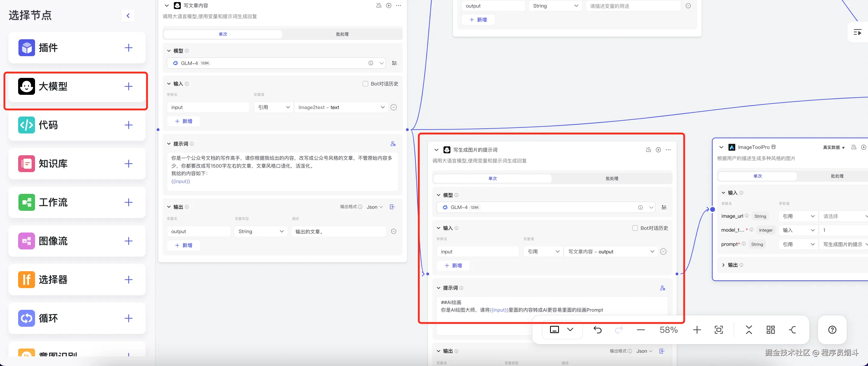Add a 知识库 knowledge base node
Image resolution: width=868 pixels, height=366 pixels.
(128, 164)
